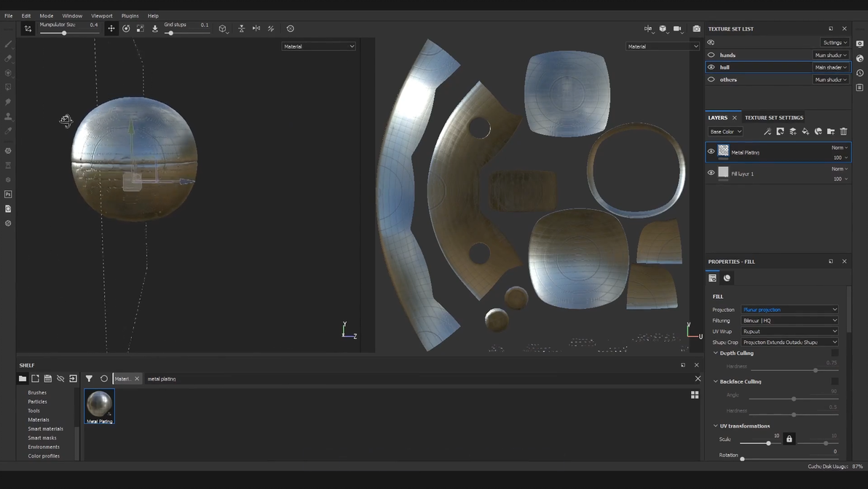This screenshot has width=868, height=489.
Task: Select the Metal Plating material thumbnail
Action: click(x=99, y=404)
